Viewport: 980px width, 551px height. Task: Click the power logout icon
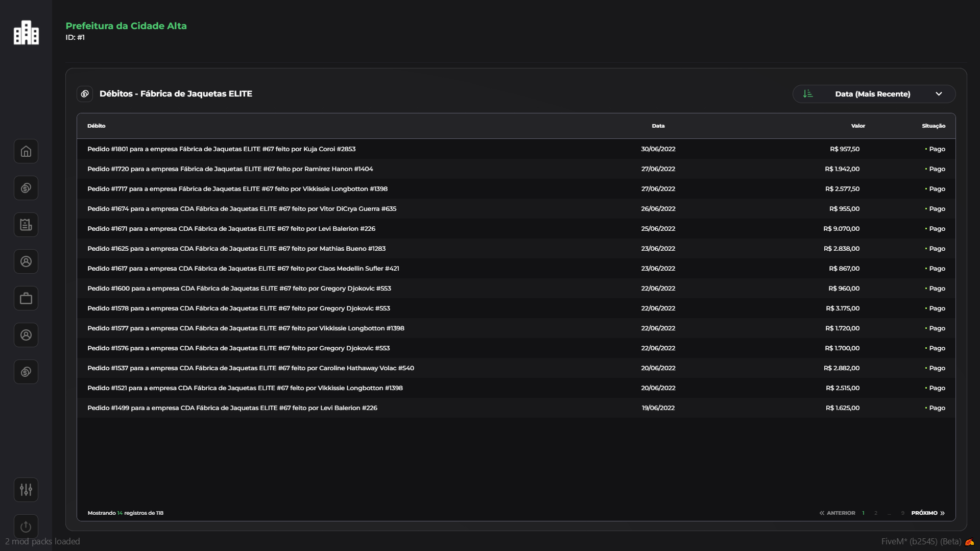26,526
